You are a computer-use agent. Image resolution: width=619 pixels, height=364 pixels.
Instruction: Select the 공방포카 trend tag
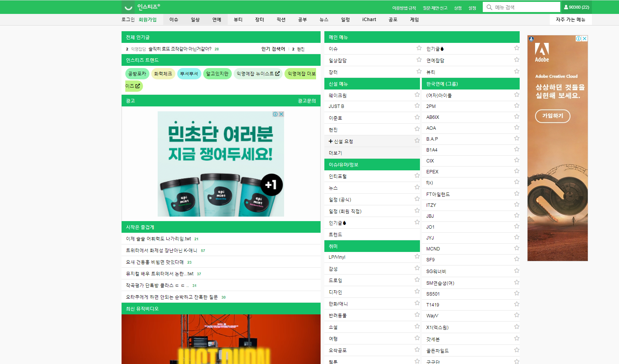click(x=137, y=74)
